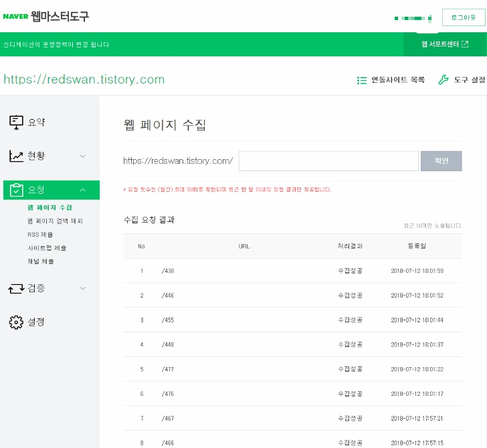
Task: Select 웹 페이지 검색 제외 submenu item
Action: pyautogui.click(x=55, y=221)
